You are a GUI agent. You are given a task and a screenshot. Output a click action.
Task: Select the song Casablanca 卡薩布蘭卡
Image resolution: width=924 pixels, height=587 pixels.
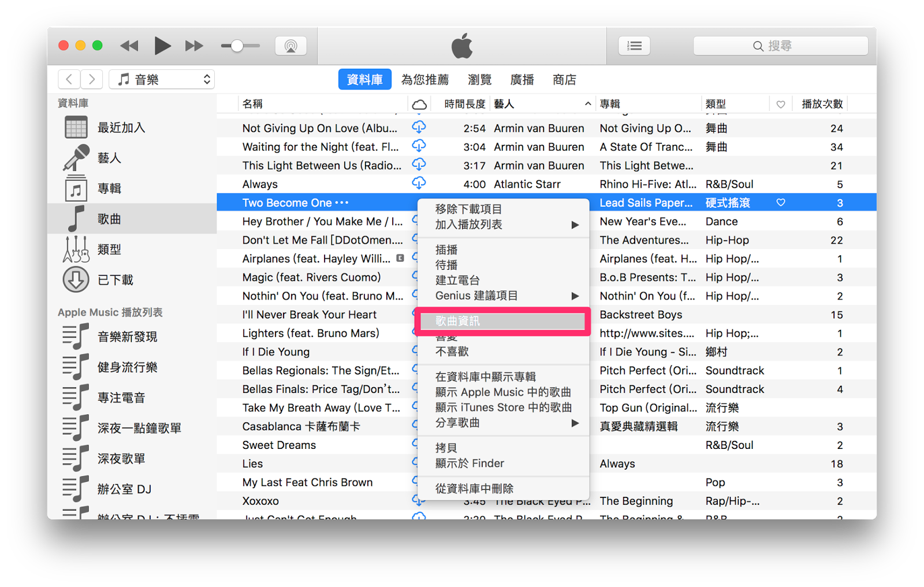[x=301, y=426]
